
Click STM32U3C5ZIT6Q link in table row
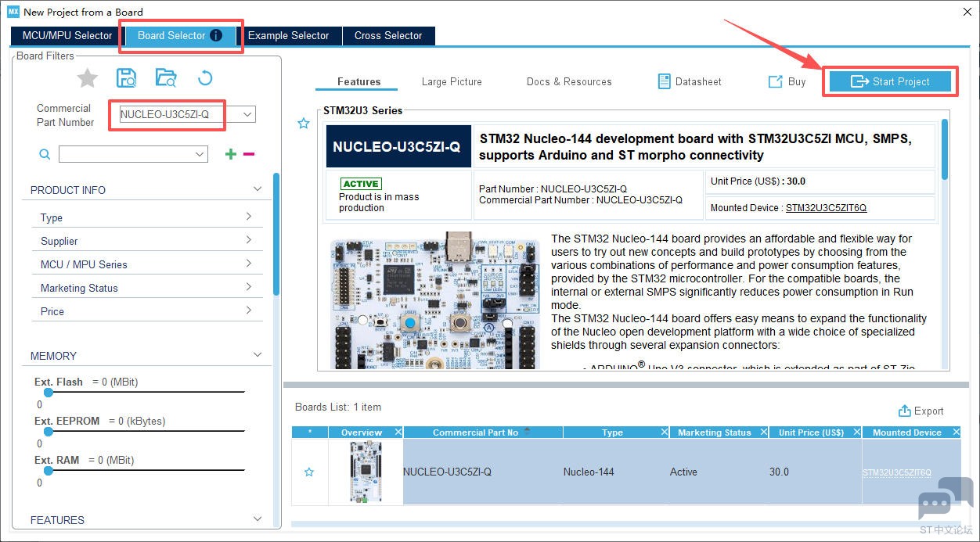click(897, 472)
